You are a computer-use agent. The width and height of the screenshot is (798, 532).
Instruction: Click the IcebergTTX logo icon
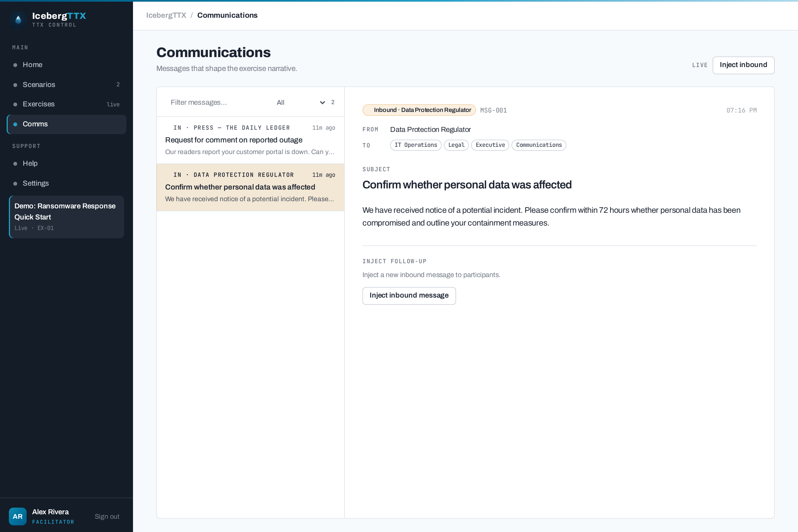(x=18, y=20)
